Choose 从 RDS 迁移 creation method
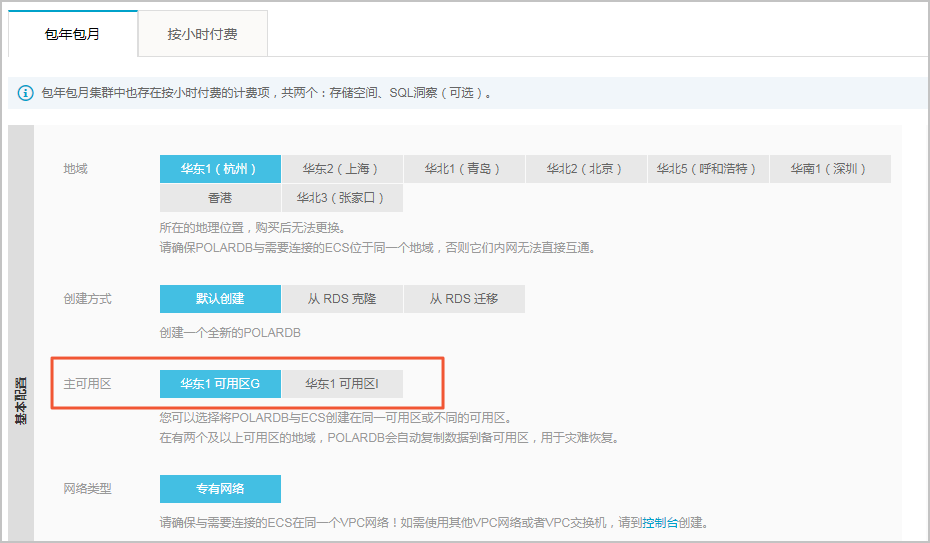This screenshot has width=930, height=543. [464, 299]
